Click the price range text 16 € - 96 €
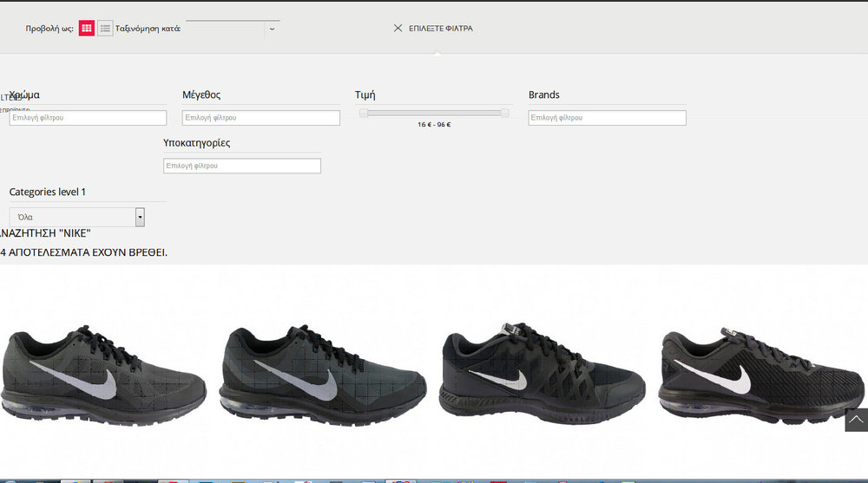Screen dimensions: 868x483 point(434,125)
